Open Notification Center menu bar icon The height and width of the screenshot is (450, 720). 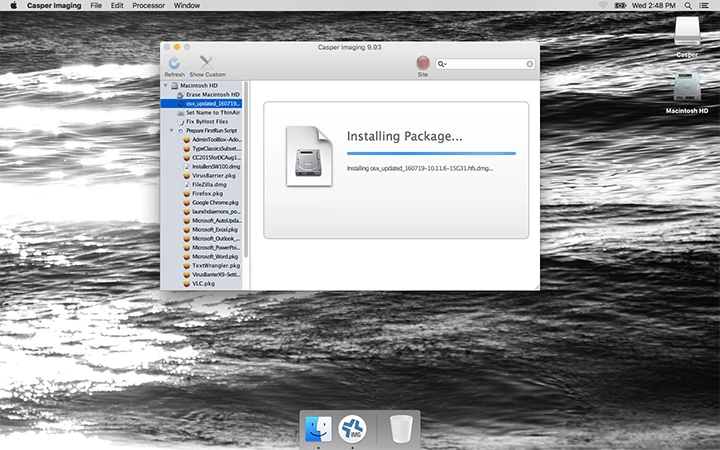[703, 6]
